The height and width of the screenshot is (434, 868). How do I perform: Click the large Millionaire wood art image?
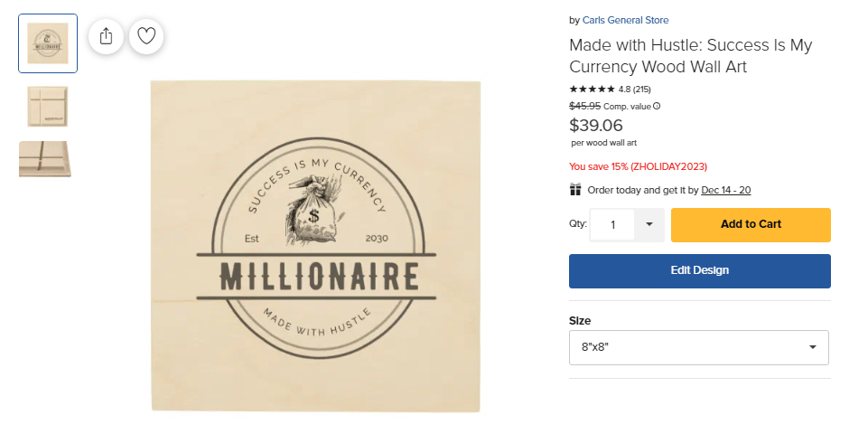tap(315, 246)
